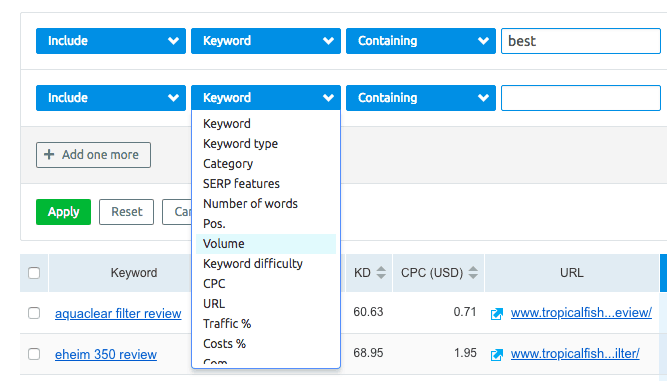Image resolution: width=667 pixels, height=381 pixels.
Task: Click the CPC value 0.71
Action: click(x=465, y=312)
